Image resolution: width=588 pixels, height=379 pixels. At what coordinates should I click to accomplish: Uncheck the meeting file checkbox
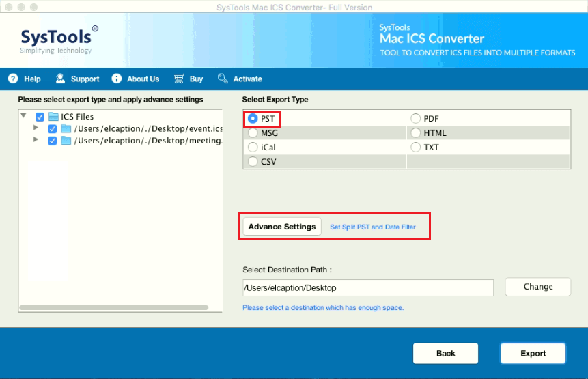tap(52, 141)
